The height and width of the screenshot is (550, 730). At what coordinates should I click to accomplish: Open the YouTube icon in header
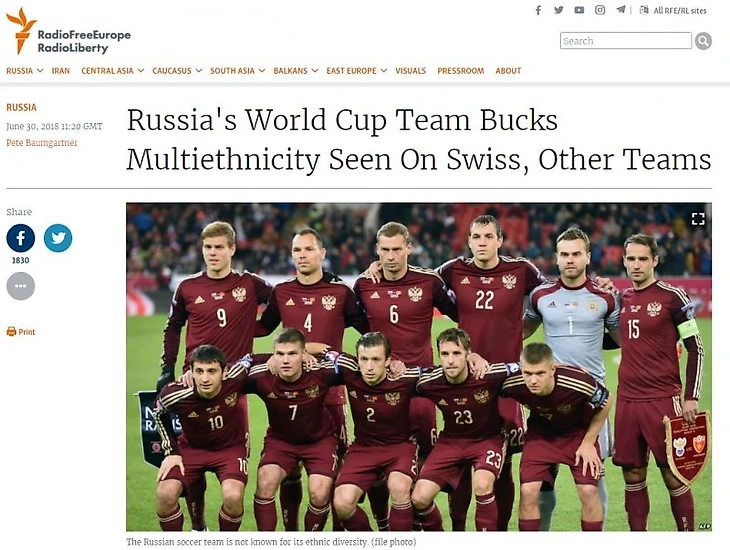(579, 10)
